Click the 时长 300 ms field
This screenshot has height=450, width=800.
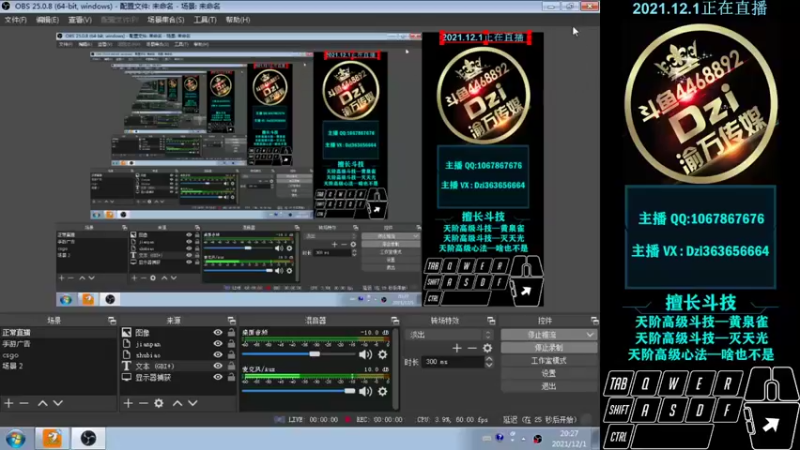click(x=453, y=362)
